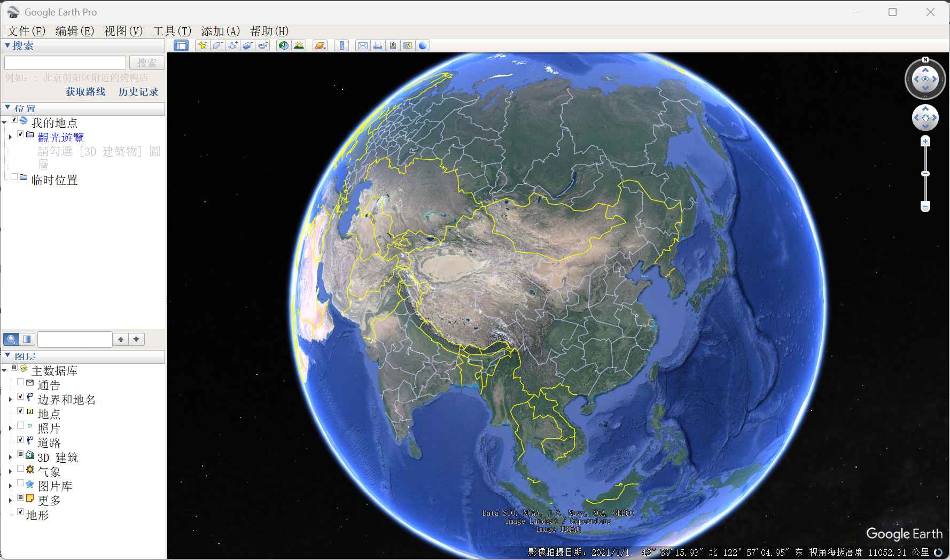Image resolution: width=950 pixels, height=560 pixels.
Task: Show historical imagery with the clock icon
Action: click(x=283, y=45)
